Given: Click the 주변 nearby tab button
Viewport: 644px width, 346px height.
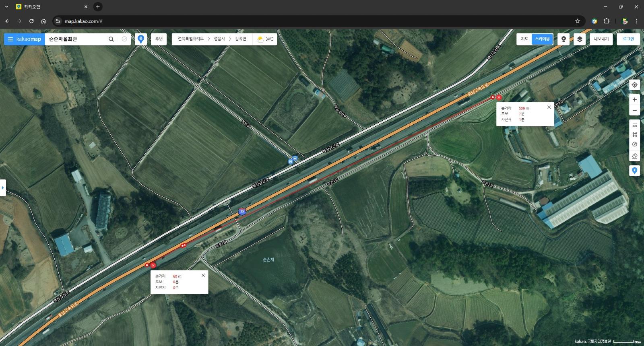Looking at the screenshot, I should (x=159, y=39).
